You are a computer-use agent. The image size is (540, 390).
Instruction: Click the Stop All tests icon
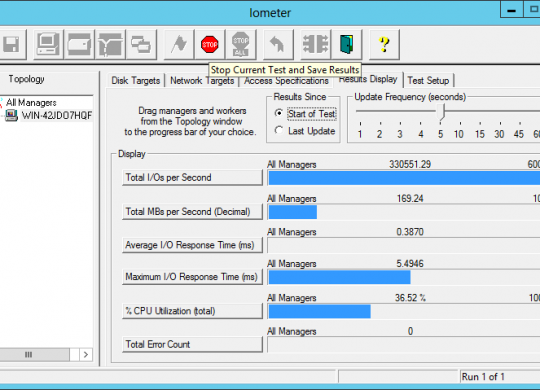[x=241, y=44]
